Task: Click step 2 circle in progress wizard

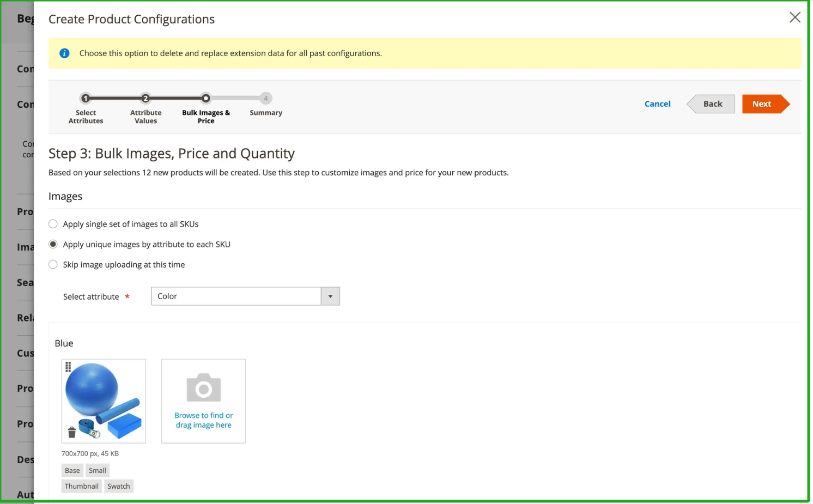Action: tap(145, 99)
